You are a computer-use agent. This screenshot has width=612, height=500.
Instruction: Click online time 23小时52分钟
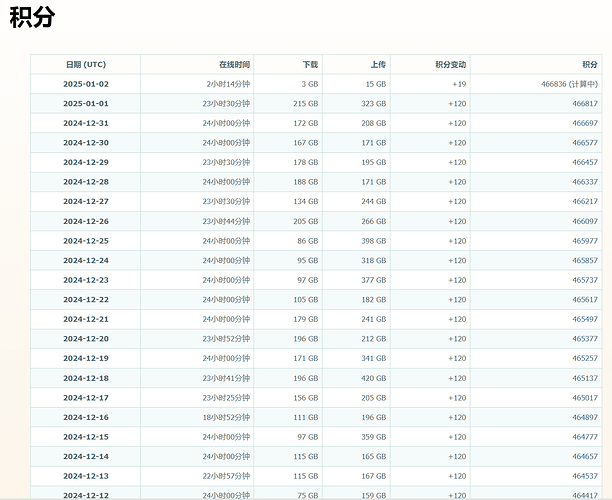coord(226,338)
